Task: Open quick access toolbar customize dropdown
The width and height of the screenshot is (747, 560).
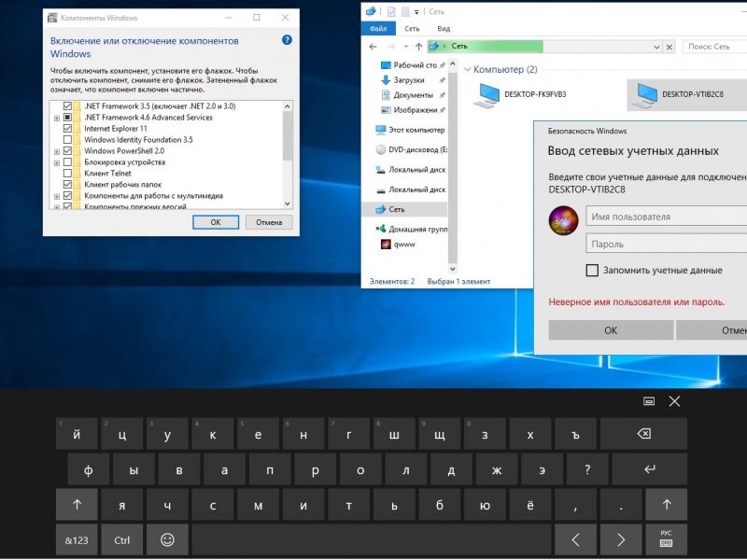Action: coord(416,12)
